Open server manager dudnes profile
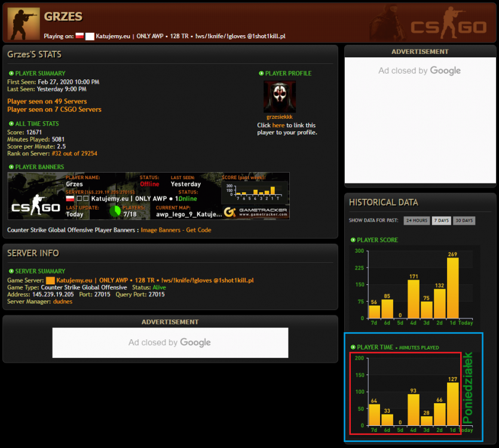Screen dimensions: 499x448 coord(63,301)
